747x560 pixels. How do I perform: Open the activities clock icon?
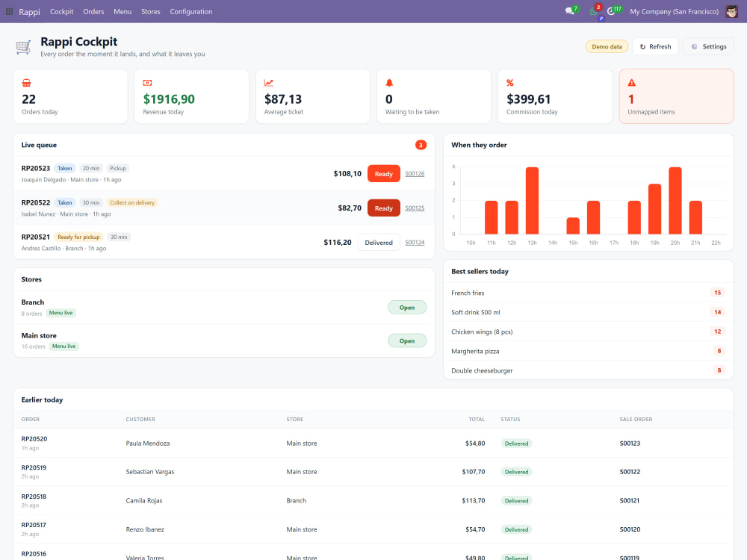(x=611, y=11)
